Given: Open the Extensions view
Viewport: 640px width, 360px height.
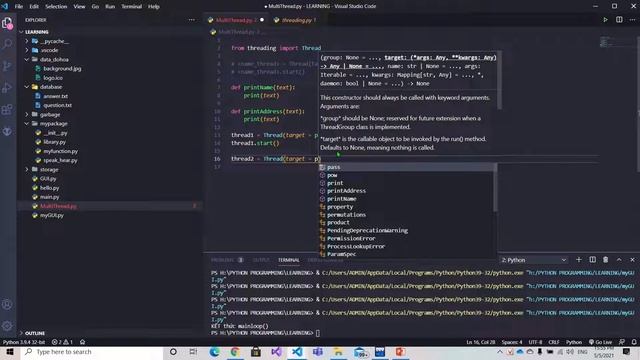Looking at the screenshot, I should [x=7, y=109].
